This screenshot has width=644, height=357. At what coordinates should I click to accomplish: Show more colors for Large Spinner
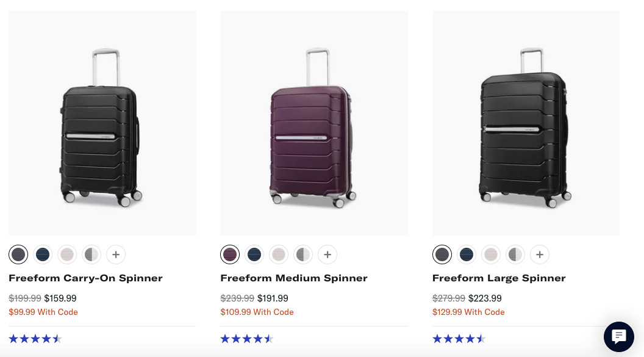click(540, 254)
